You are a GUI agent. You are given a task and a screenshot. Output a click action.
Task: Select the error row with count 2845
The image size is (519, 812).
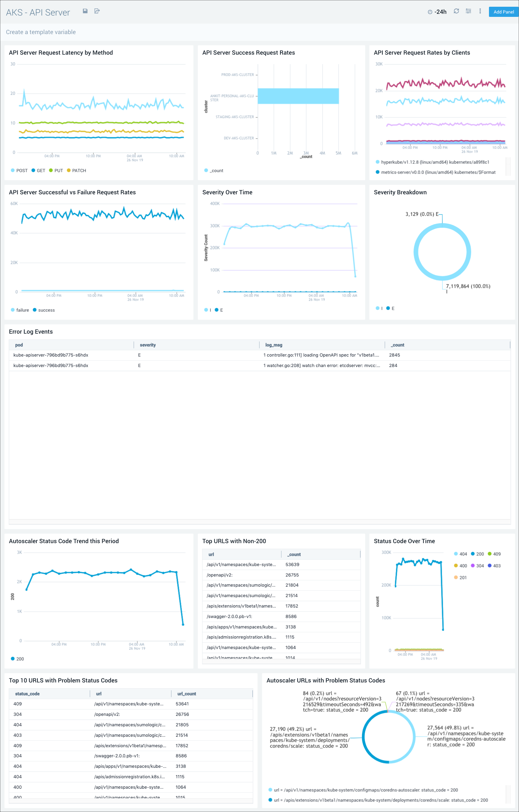pyautogui.click(x=259, y=355)
